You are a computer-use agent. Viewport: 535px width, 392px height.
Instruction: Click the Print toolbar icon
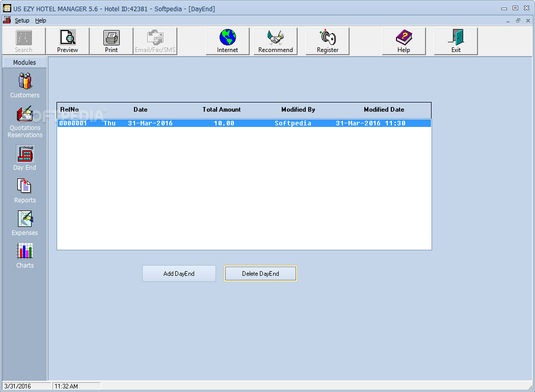tap(111, 41)
